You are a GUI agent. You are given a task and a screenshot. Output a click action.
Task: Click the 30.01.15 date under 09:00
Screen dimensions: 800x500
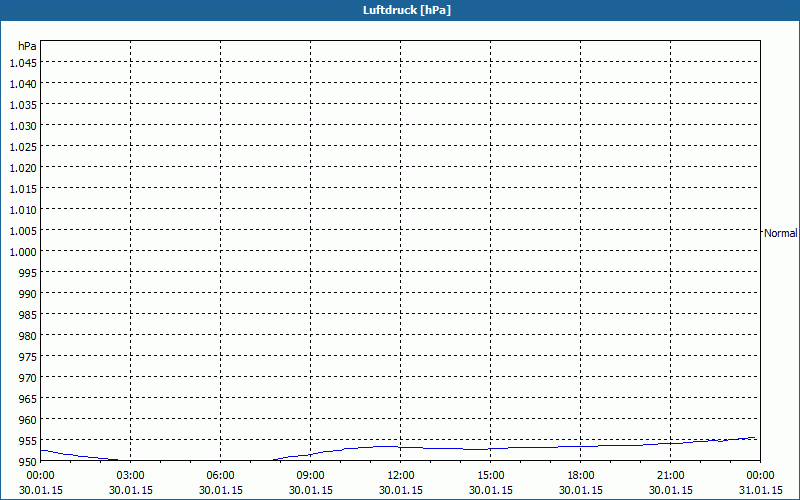pyautogui.click(x=311, y=490)
